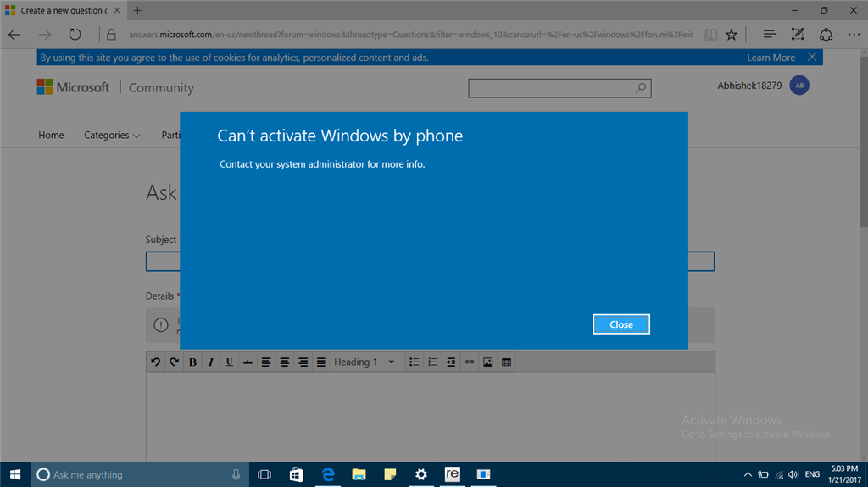Click the Details text editor area

coord(430,417)
